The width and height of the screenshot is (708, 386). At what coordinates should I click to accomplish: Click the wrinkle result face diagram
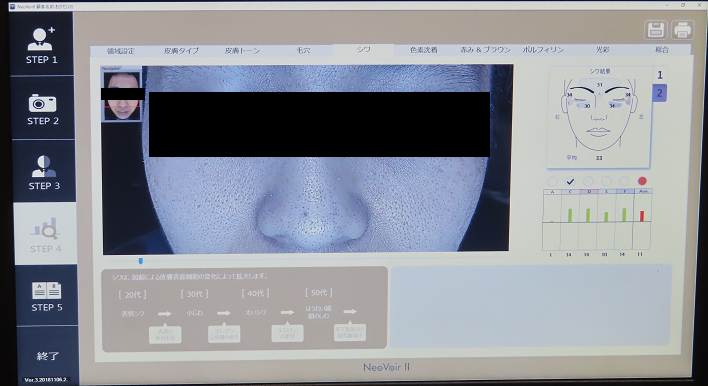point(599,116)
